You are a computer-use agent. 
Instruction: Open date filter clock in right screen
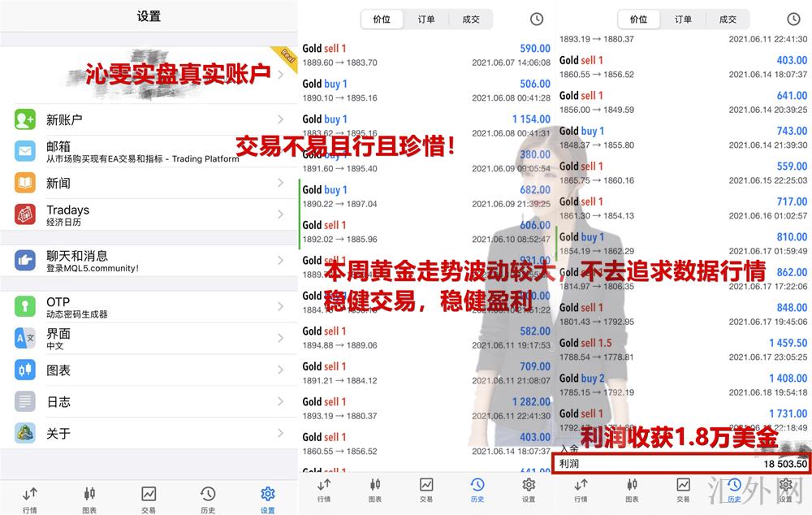pos(793,19)
